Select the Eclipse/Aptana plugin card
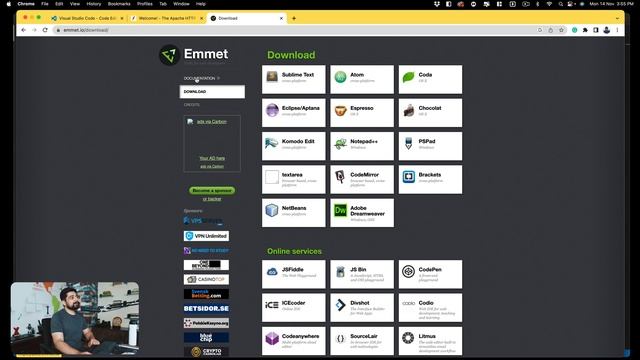This screenshot has height=360, width=640. pos(294,113)
